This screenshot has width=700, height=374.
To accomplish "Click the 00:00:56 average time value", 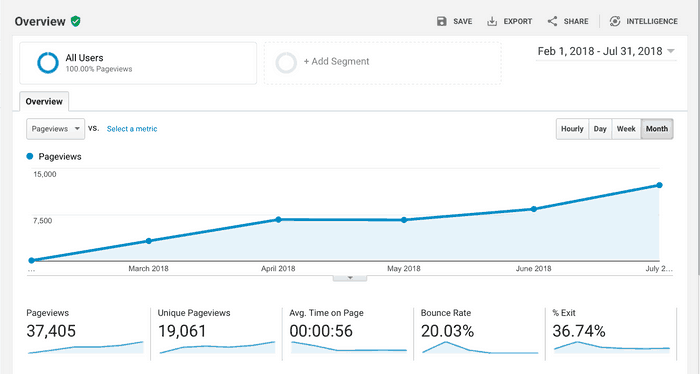I will click(321, 331).
